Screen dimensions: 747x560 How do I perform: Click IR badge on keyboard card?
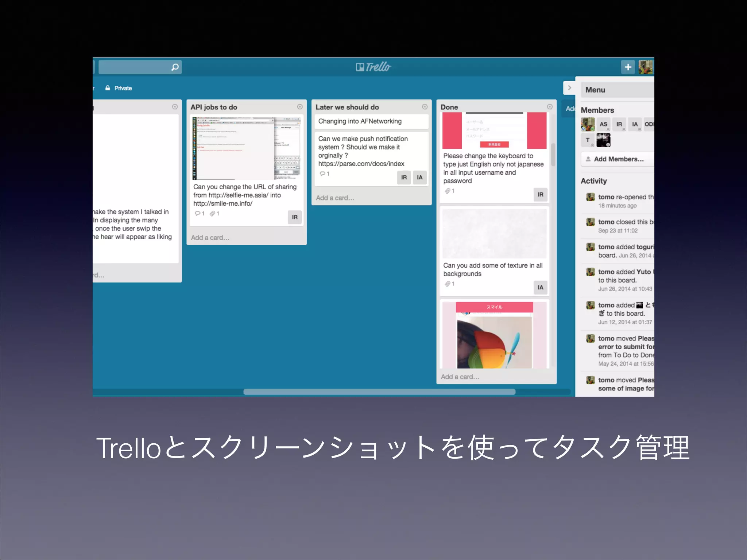pyautogui.click(x=540, y=195)
